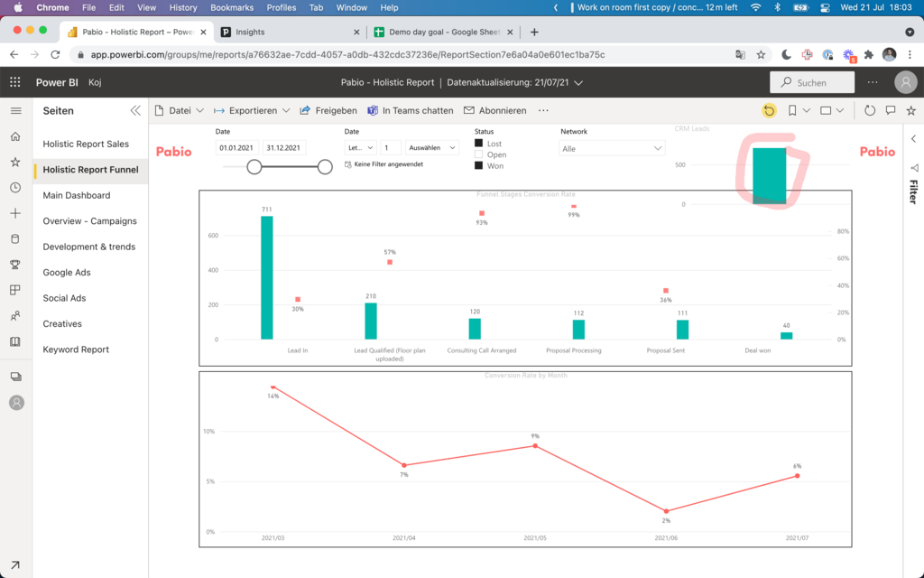
Task: Open the bookmarks icon in toolbar
Action: (x=792, y=110)
